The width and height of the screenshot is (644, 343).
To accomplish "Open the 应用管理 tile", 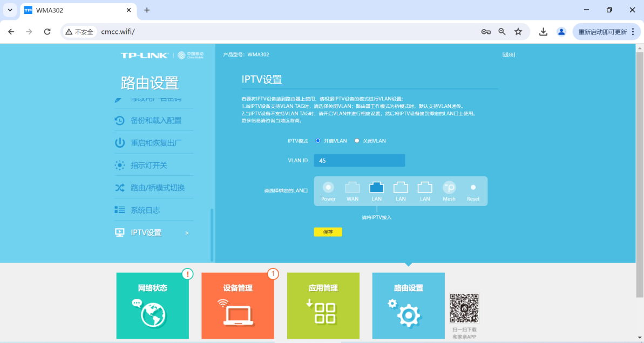I will click(x=323, y=306).
